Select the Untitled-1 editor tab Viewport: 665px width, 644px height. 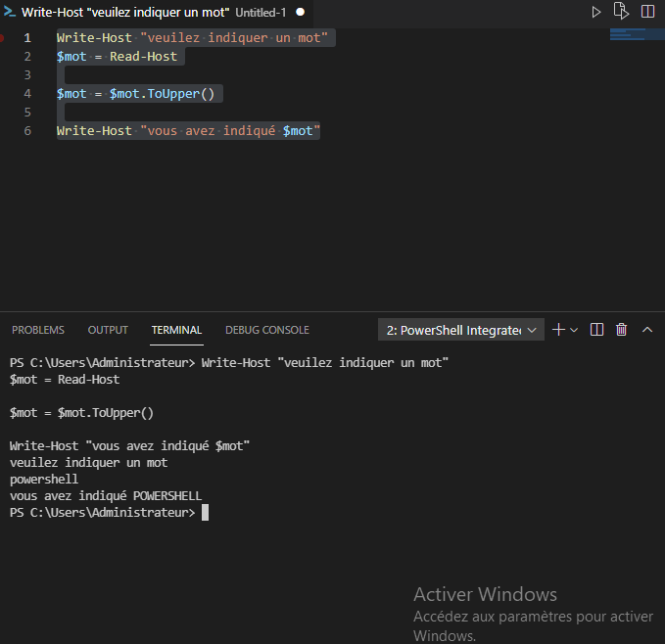(156, 13)
